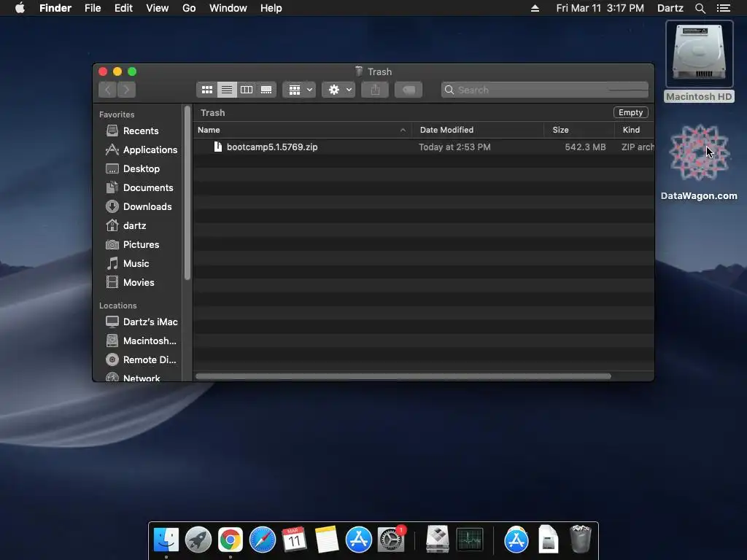Click the Edit Tags toolbar button
Image resolution: width=747 pixels, height=560 pixels.
coord(409,90)
